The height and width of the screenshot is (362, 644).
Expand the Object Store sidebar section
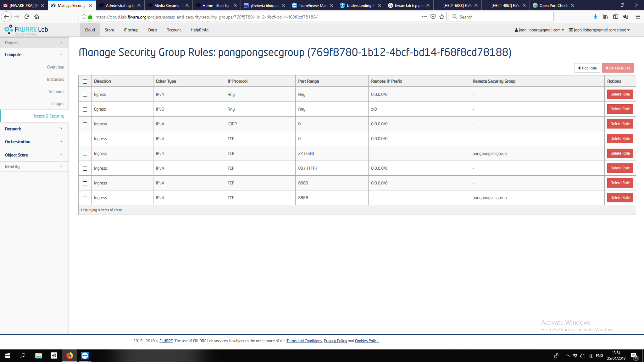coord(34,155)
